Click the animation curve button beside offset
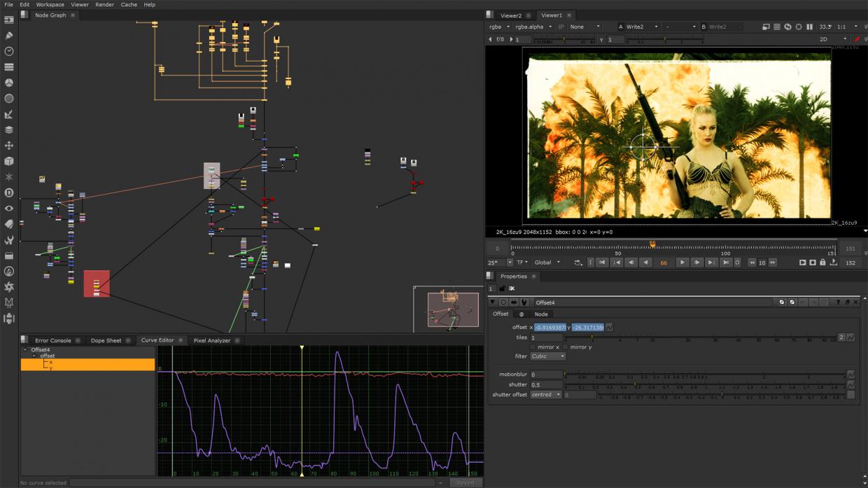This screenshot has width=868, height=488. click(x=610, y=327)
